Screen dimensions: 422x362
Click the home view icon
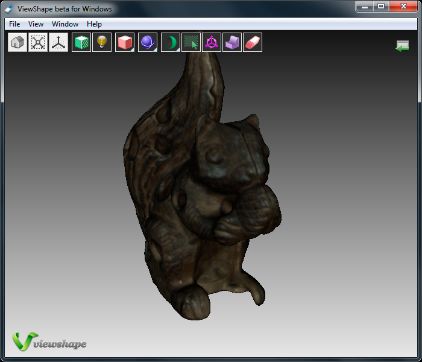(17, 42)
